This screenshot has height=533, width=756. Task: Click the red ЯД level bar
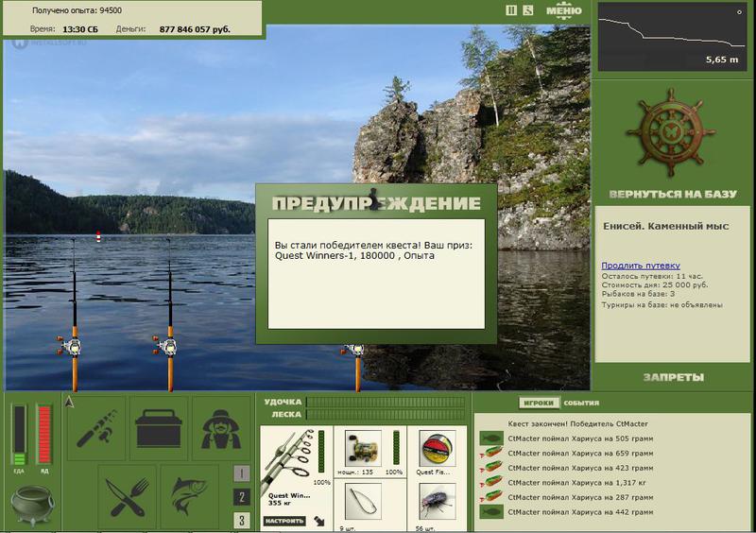click(x=43, y=435)
